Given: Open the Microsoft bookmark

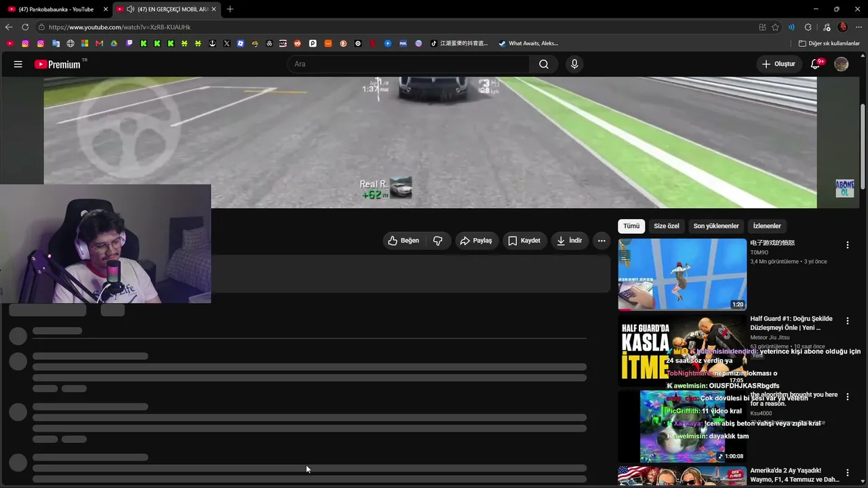Looking at the screenshot, I should (x=85, y=43).
